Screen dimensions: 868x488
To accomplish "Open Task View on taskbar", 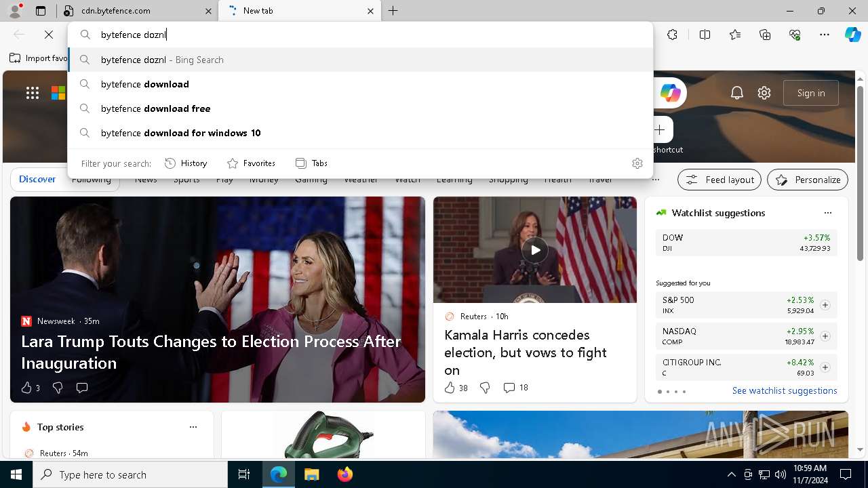I will [x=244, y=474].
